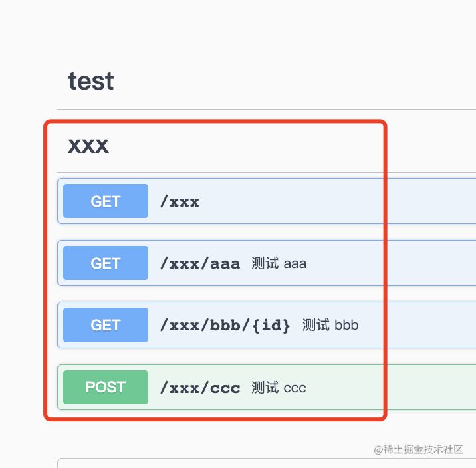Click the partially visible section at bottom
Viewport: 476px width, 468px height.
tap(267, 463)
